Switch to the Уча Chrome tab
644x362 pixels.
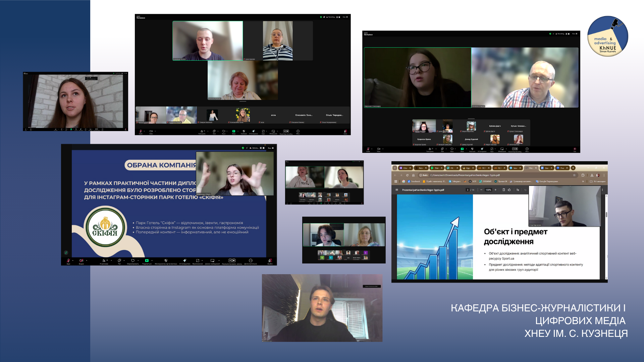coord(562,168)
